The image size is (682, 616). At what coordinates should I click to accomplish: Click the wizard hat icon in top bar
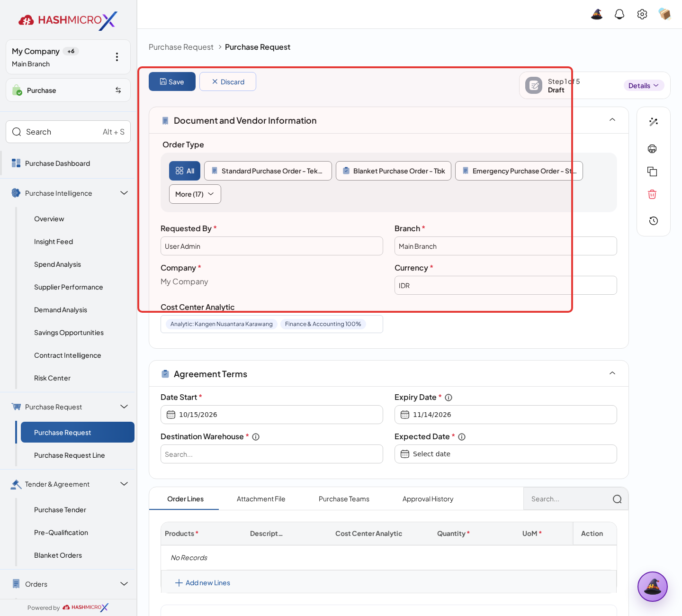point(597,14)
